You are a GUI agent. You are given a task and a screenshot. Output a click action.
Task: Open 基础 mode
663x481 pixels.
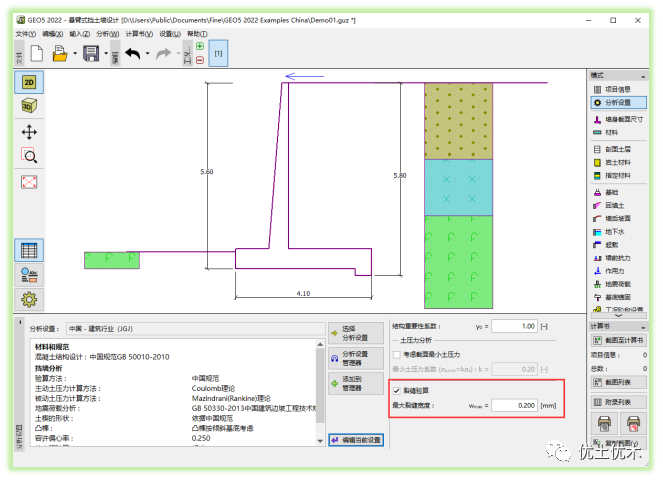[x=618, y=192]
